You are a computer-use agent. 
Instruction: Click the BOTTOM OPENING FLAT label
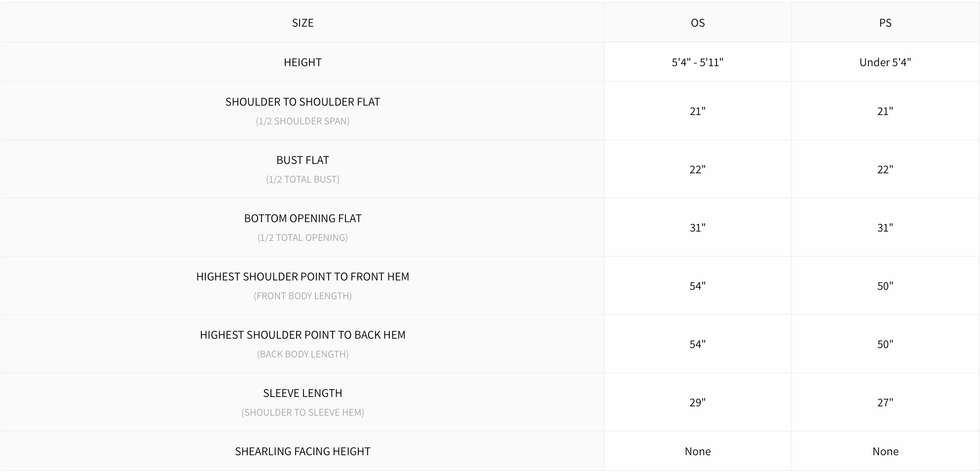click(302, 218)
